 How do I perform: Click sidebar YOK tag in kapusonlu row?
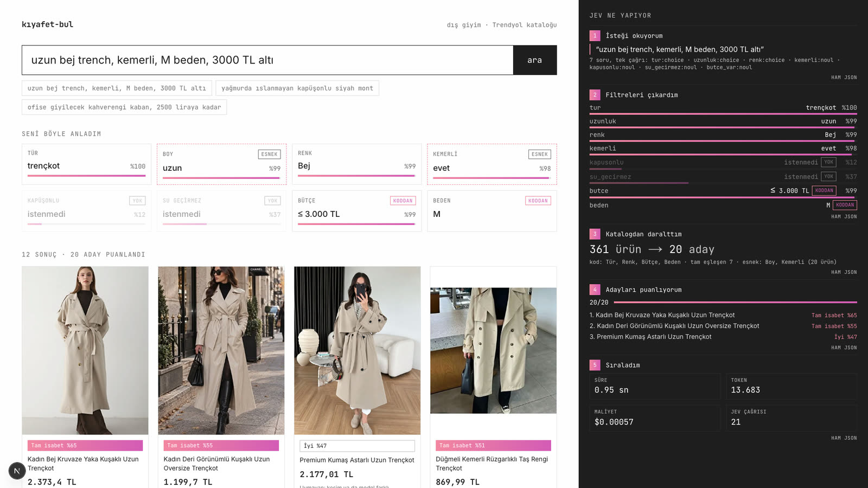click(x=828, y=162)
